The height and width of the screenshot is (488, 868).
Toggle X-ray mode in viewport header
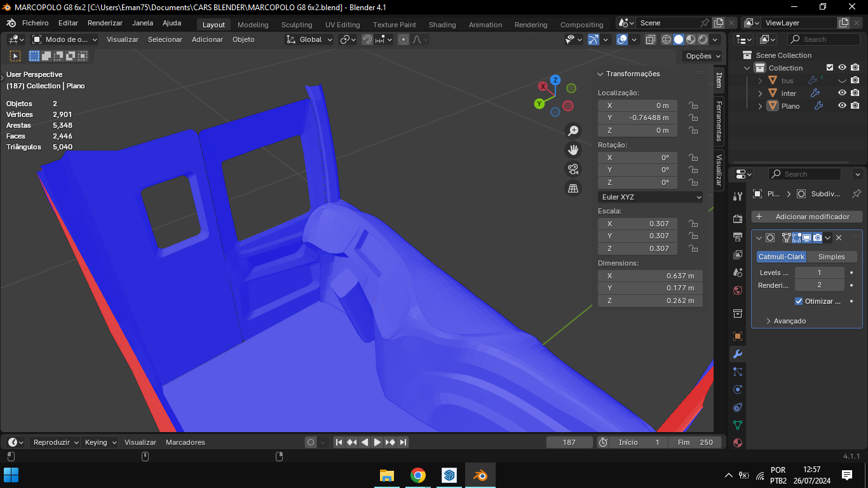651,39
